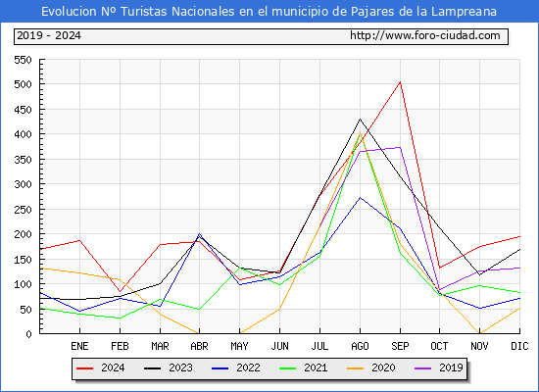Click the 100 y-axis value

(24, 284)
